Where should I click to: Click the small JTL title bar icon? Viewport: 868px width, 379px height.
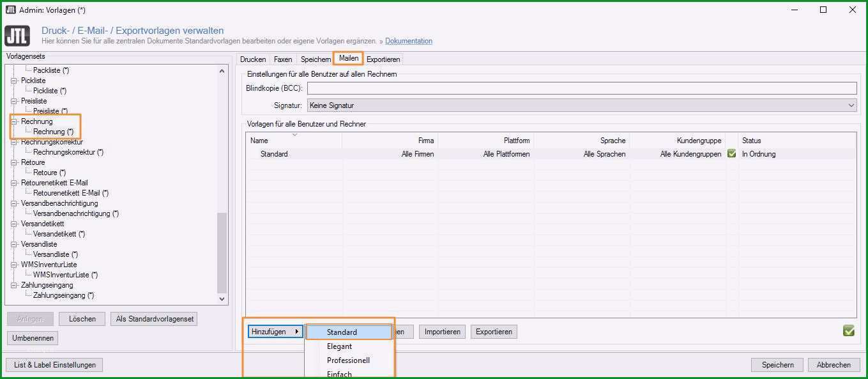click(10, 10)
